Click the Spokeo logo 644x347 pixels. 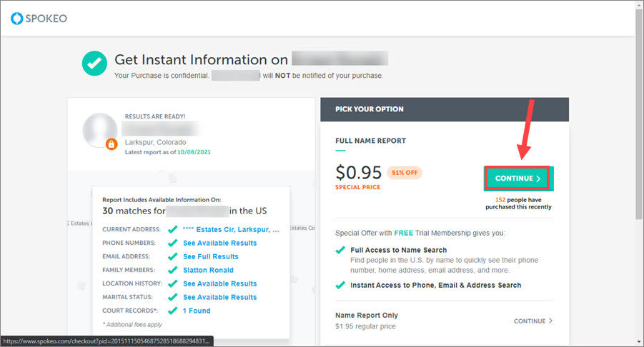point(39,19)
